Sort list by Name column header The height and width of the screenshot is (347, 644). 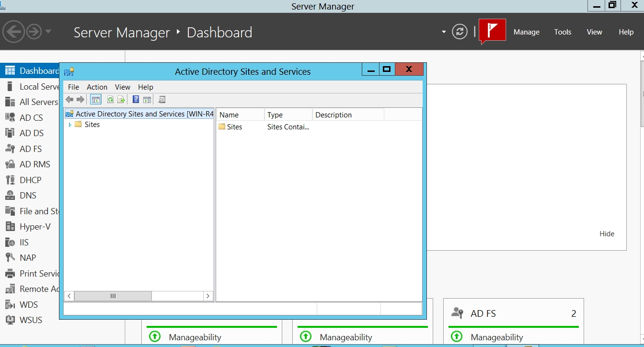[240, 115]
